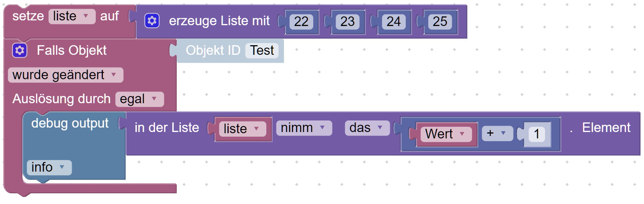644x204 pixels.
Task: Select the 'debug output' block label
Action: pos(70,123)
